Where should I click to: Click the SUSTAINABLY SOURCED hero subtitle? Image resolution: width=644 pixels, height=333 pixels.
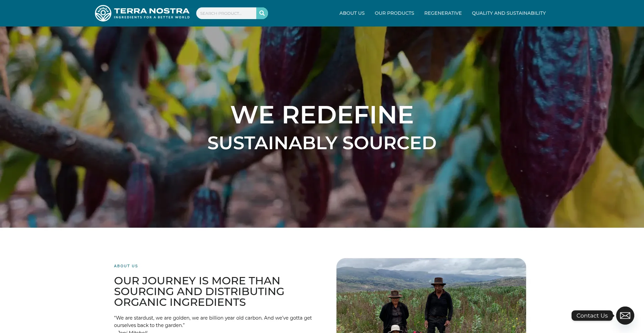(322, 143)
